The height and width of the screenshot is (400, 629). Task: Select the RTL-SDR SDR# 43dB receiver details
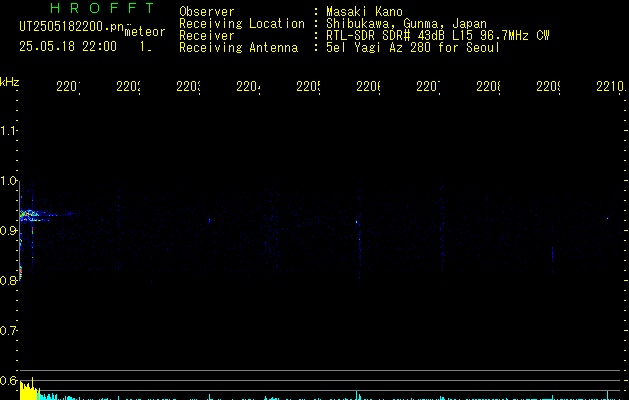click(438, 35)
